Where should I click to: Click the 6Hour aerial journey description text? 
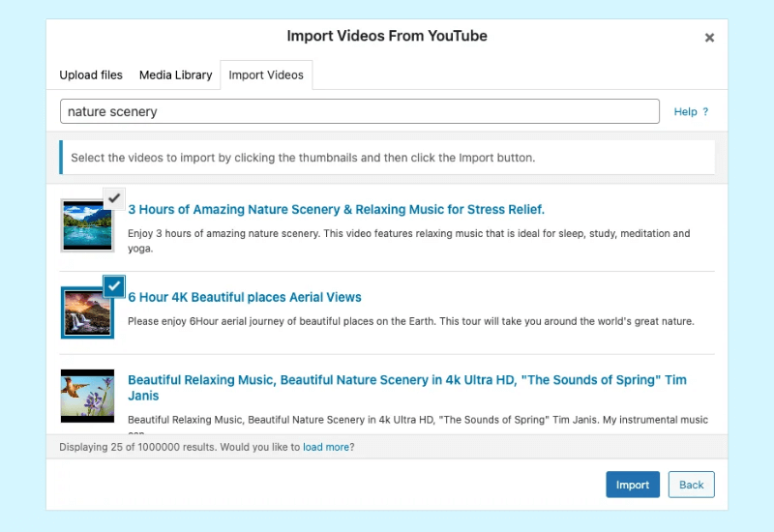pyautogui.click(x=410, y=321)
